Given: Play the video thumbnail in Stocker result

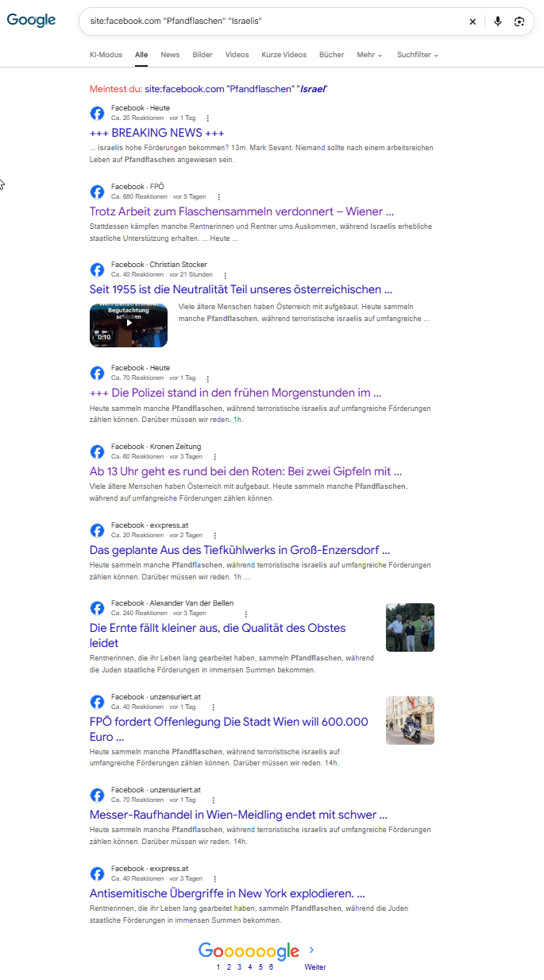Looking at the screenshot, I should click(x=129, y=325).
